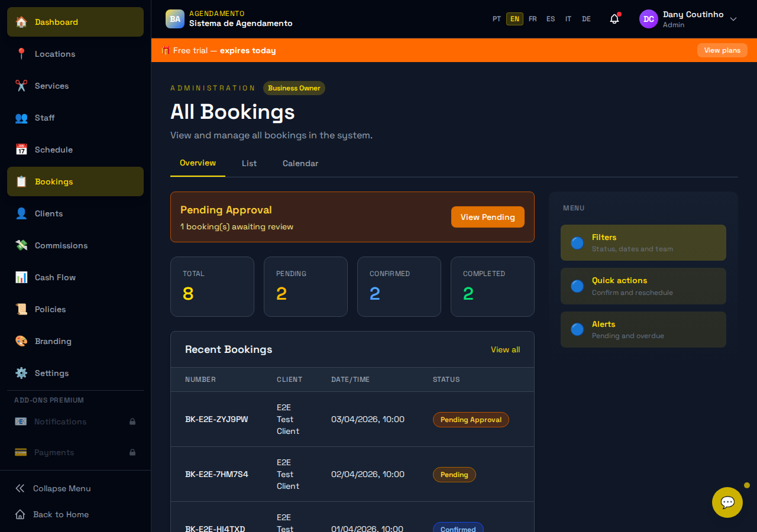Image resolution: width=757 pixels, height=532 pixels.
Task: Open booking row BK-E2E-ZYJ9PW
Action: click(x=216, y=419)
